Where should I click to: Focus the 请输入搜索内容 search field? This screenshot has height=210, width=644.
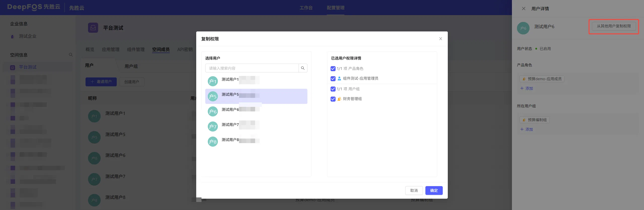[x=252, y=68]
